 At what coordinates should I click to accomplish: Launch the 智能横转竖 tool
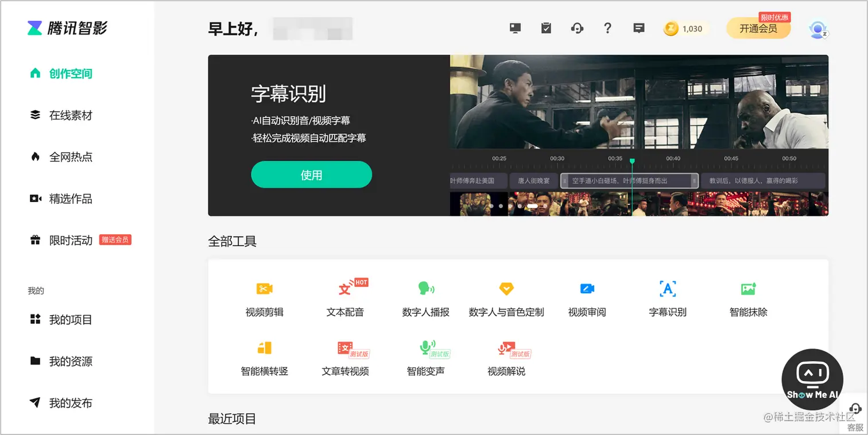coord(265,358)
